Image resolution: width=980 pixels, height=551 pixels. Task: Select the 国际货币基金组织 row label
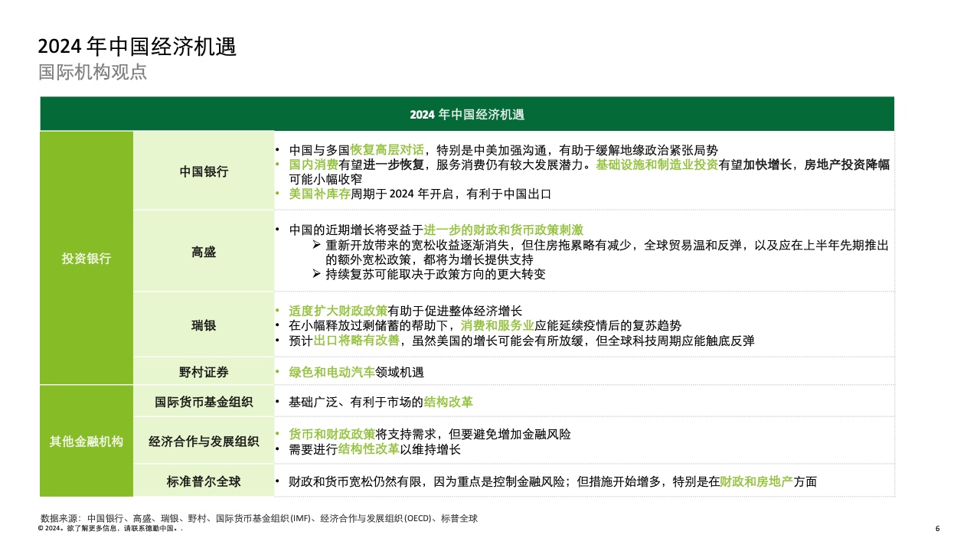[x=204, y=402]
